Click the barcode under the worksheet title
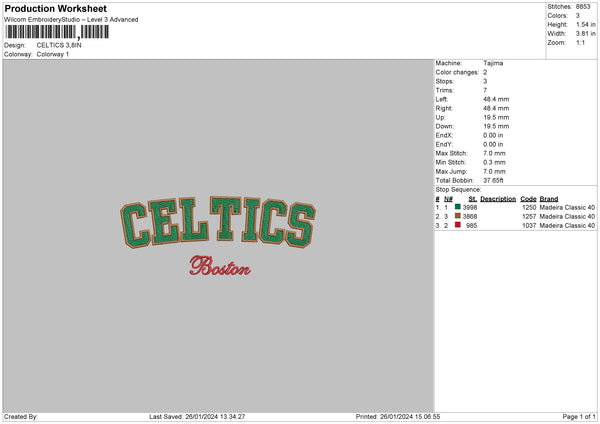This screenshot has width=600, height=424. pos(57,32)
